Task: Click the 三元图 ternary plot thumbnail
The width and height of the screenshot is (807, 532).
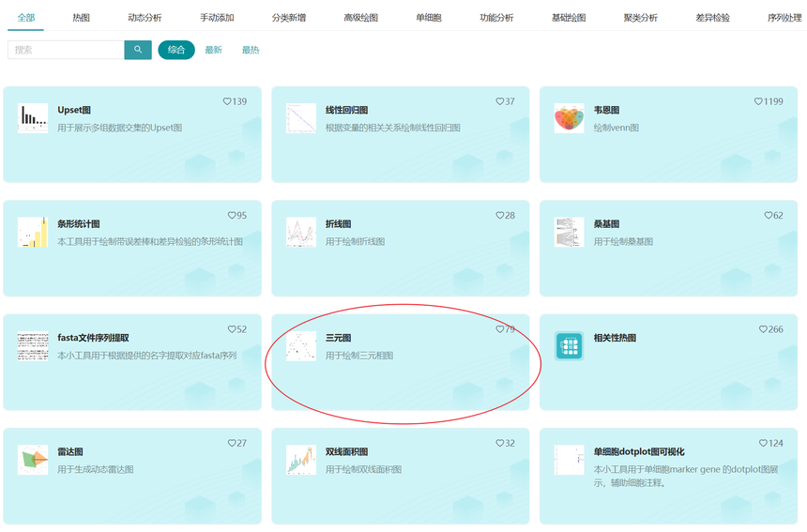Action: pos(301,345)
